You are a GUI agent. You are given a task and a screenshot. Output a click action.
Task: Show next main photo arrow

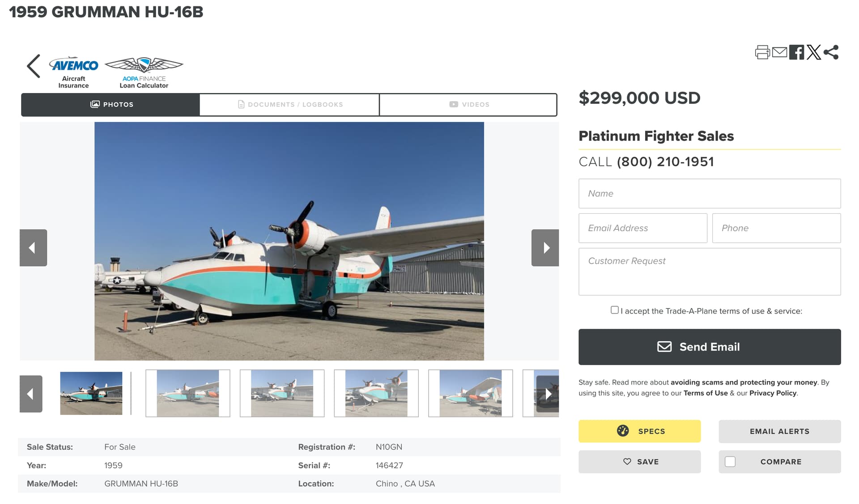click(545, 248)
